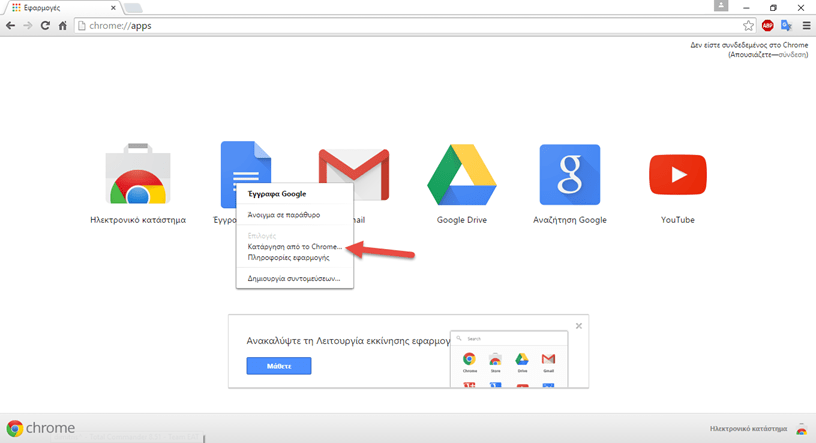Click the Google Drive label text
This screenshot has height=443, width=816.
click(x=462, y=220)
